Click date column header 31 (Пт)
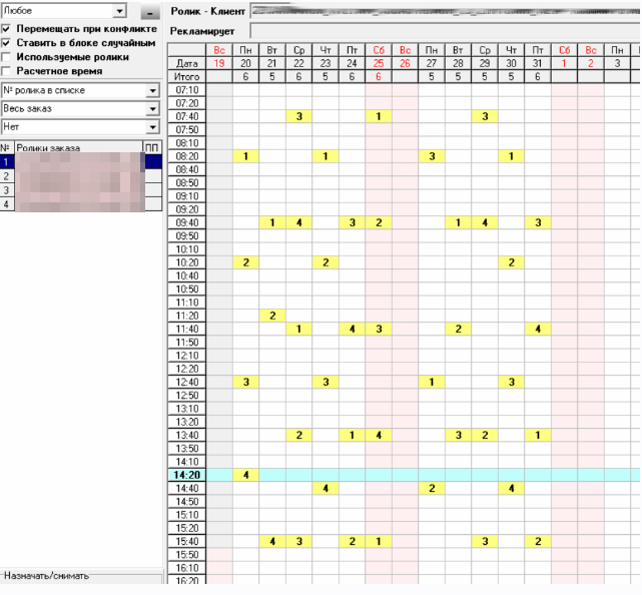The image size is (642, 595). [x=538, y=63]
